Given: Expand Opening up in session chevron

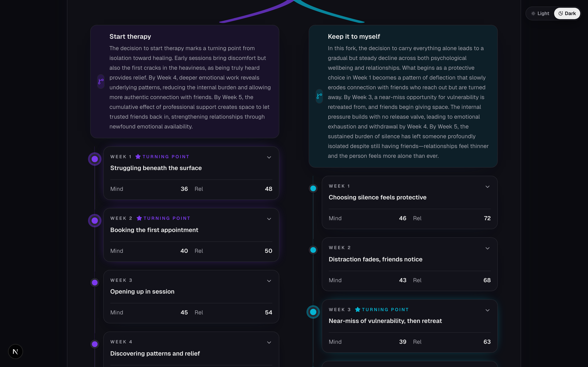Looking at the screenshot, I should (269, 281).
